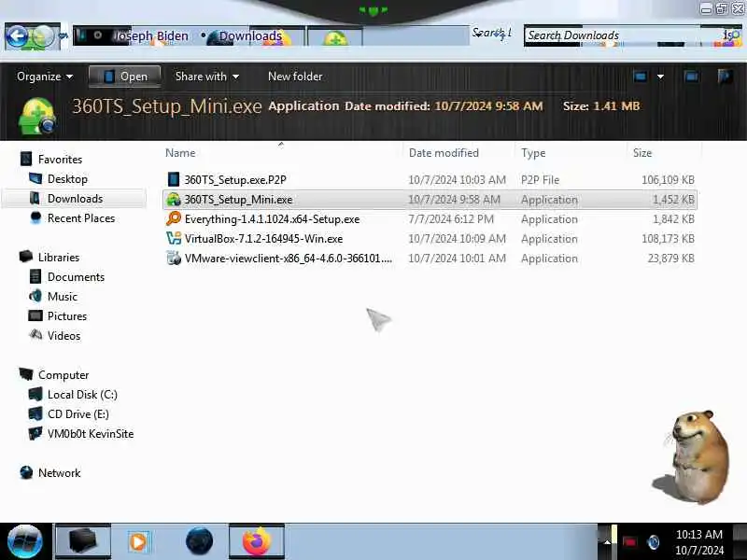
Task: Open VM0b0t KevinSite drive
Action: [x=91, y=433]
